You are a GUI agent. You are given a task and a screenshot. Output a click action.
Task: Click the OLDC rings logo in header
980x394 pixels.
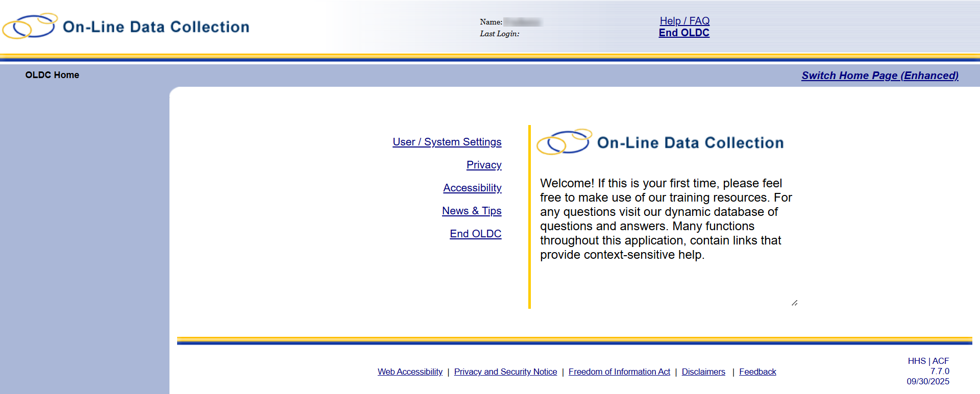[x=30, y=26]
